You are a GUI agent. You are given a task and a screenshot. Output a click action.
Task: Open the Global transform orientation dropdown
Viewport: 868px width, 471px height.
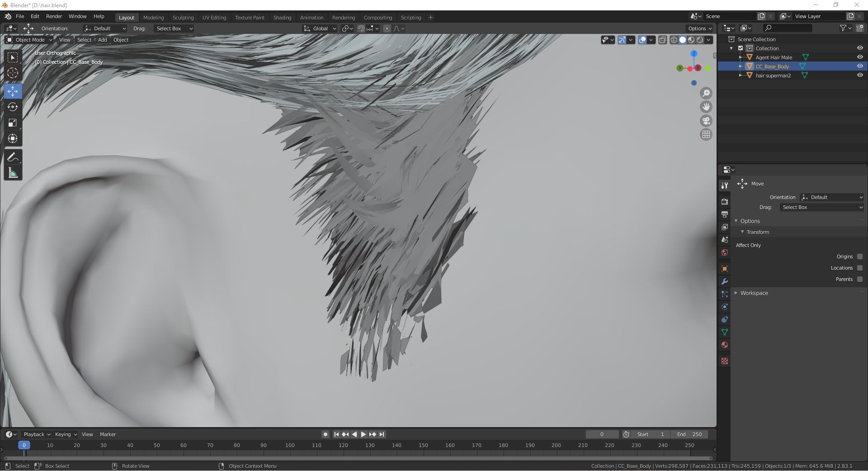(x=320, y=29)
